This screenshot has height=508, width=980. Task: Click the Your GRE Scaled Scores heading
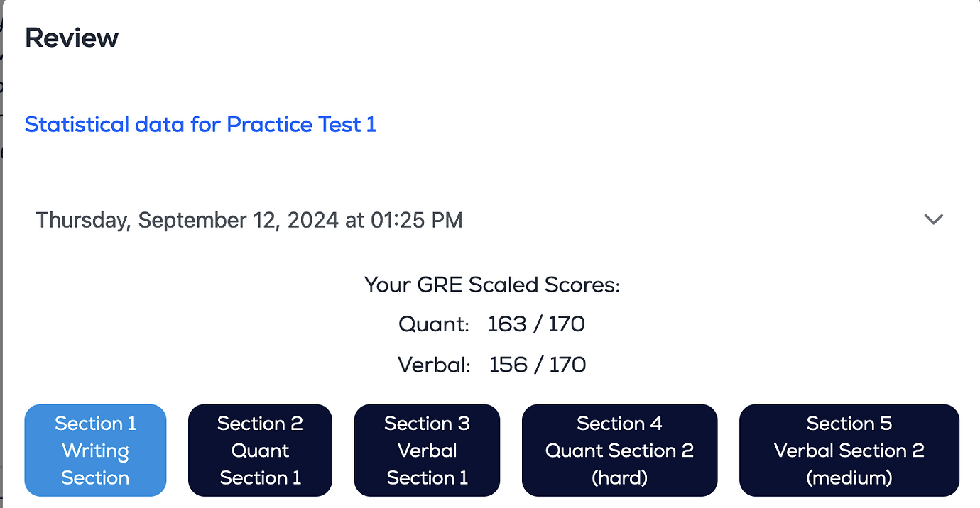tap(492, 285)
